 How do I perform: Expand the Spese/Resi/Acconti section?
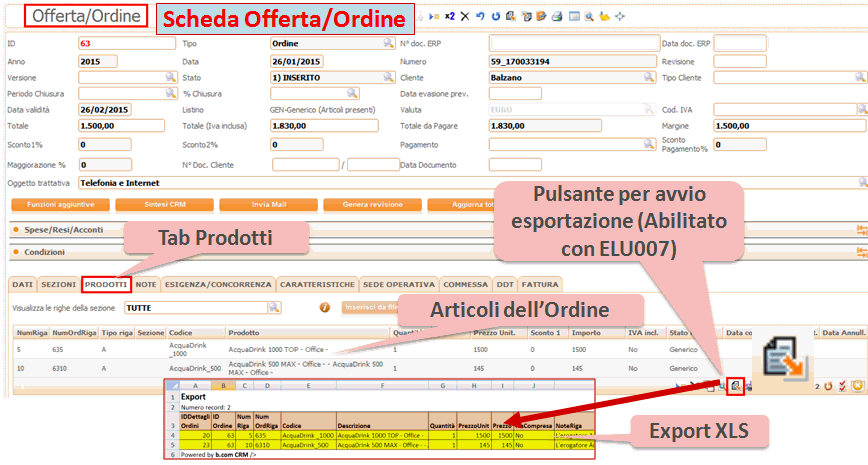(60, 229)
